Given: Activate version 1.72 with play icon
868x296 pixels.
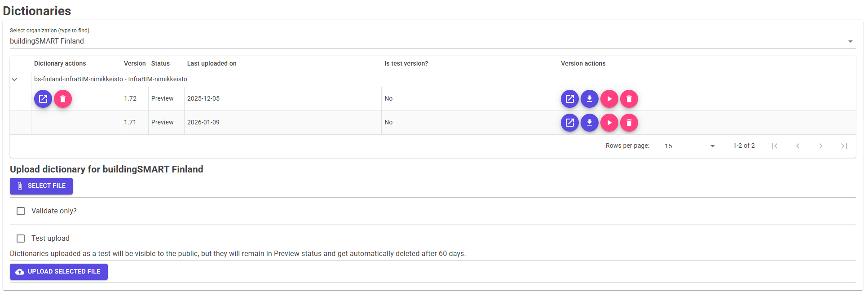Looking at the screenshot, I should coord(609,99).
